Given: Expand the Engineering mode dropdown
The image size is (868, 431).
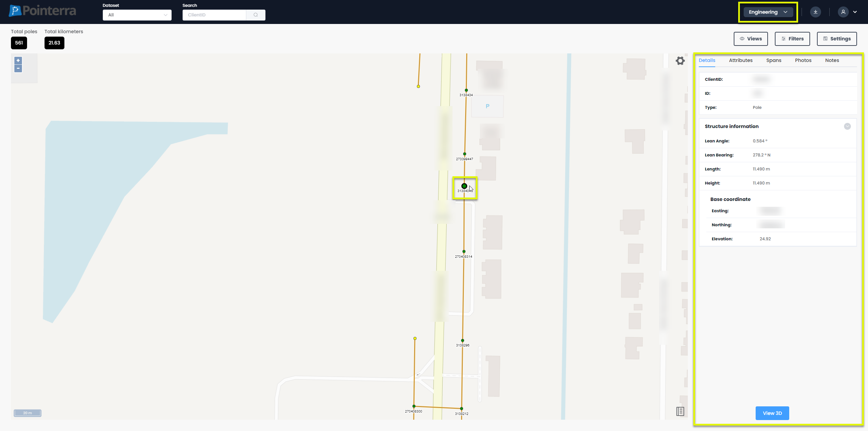Looking at the screenshot, I should coord(768,12).
